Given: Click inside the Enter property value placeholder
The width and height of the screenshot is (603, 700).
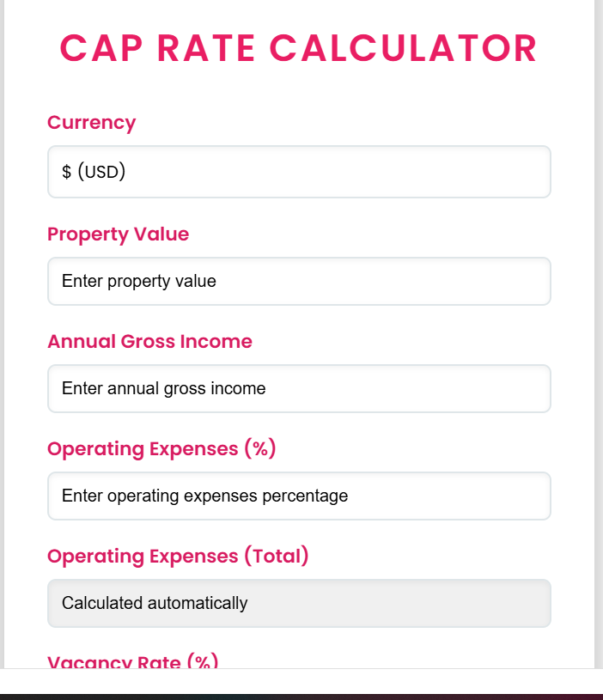Looking at the screenshot, I should 137,281.
